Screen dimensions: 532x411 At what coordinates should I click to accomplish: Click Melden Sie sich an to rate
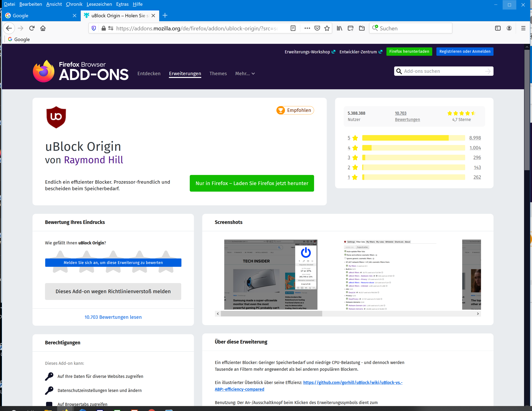coord(113,262)
